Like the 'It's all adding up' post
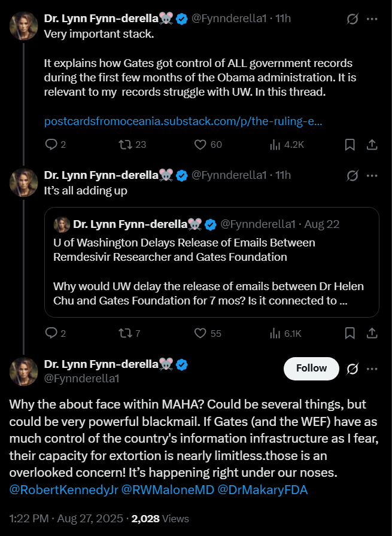This screenshot has width=392, height=536. tap(208, 333)
